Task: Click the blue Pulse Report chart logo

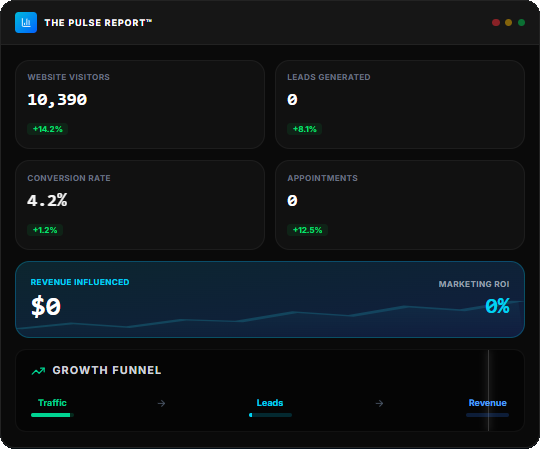Action: (26, 22)
